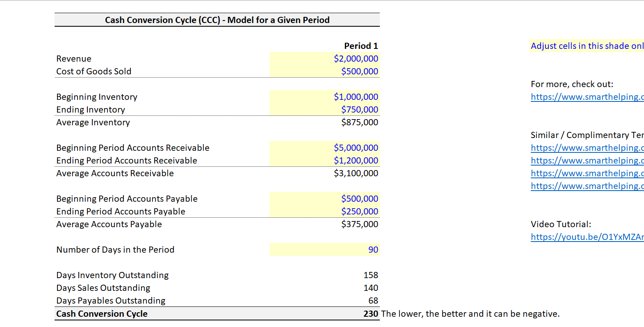Select the Ending Inventory $750,000 cell
The height and width of the screenshot is (327, 644).
coord(324,109)
